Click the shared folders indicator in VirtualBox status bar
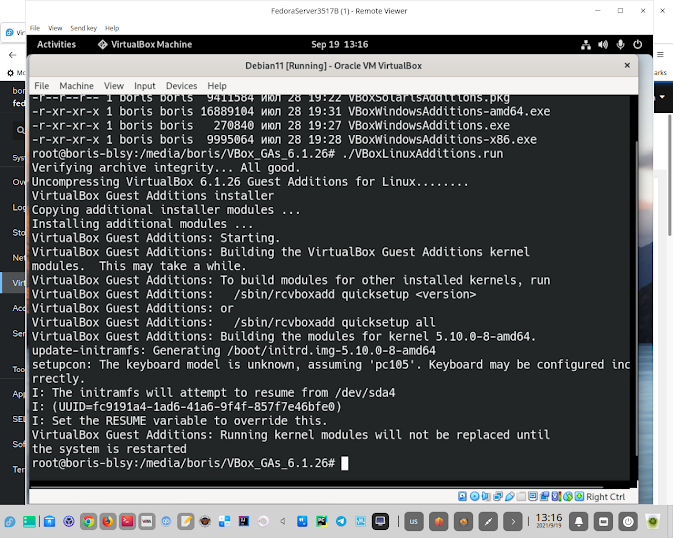This screenshot has height=538, width=673. pos(521,496)
